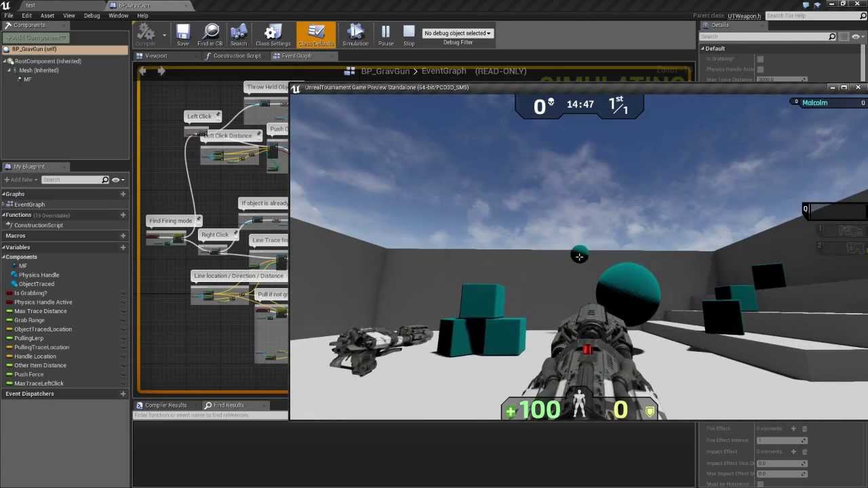Open the debug object selector dropdown

coord(457,33)
